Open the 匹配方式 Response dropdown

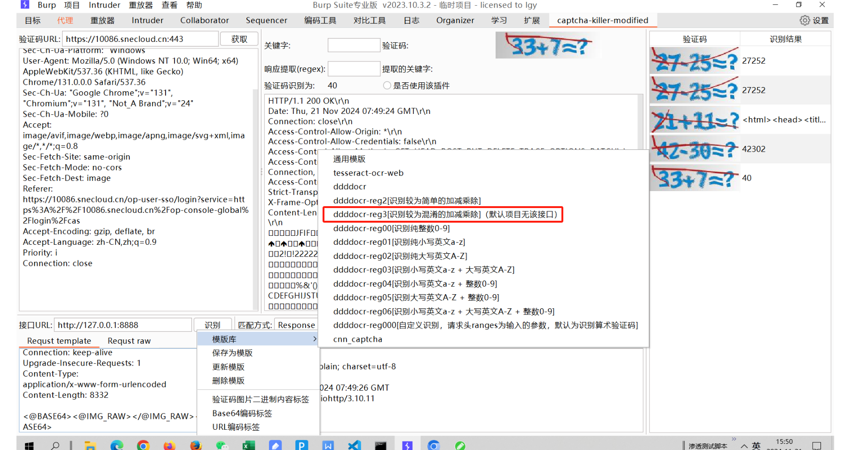296,325
